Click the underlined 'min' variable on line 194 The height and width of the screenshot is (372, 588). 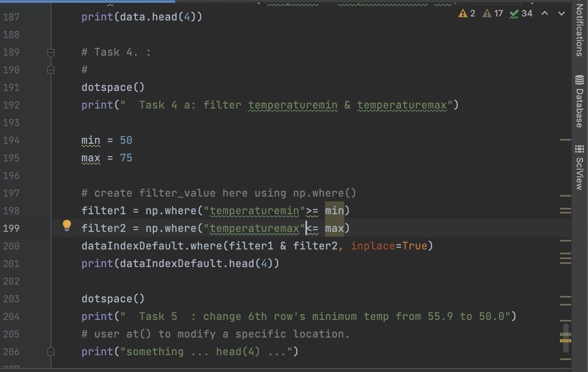[91, 140]
